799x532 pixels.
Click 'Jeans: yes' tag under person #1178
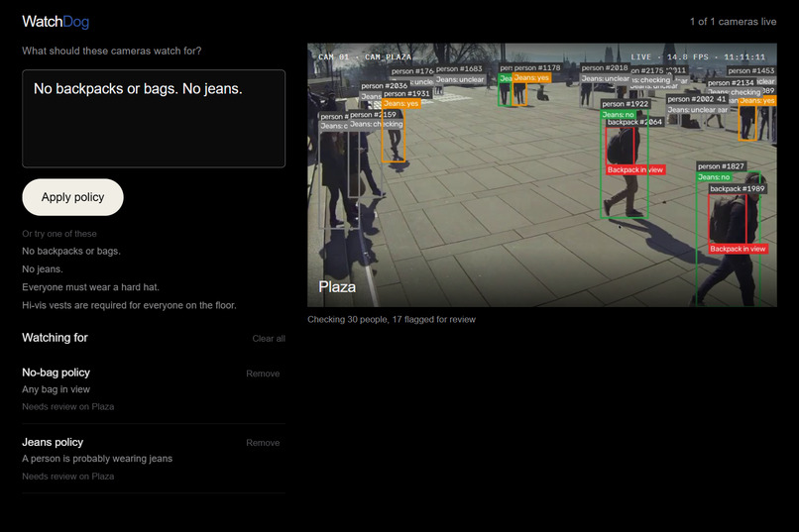[531, 78]
